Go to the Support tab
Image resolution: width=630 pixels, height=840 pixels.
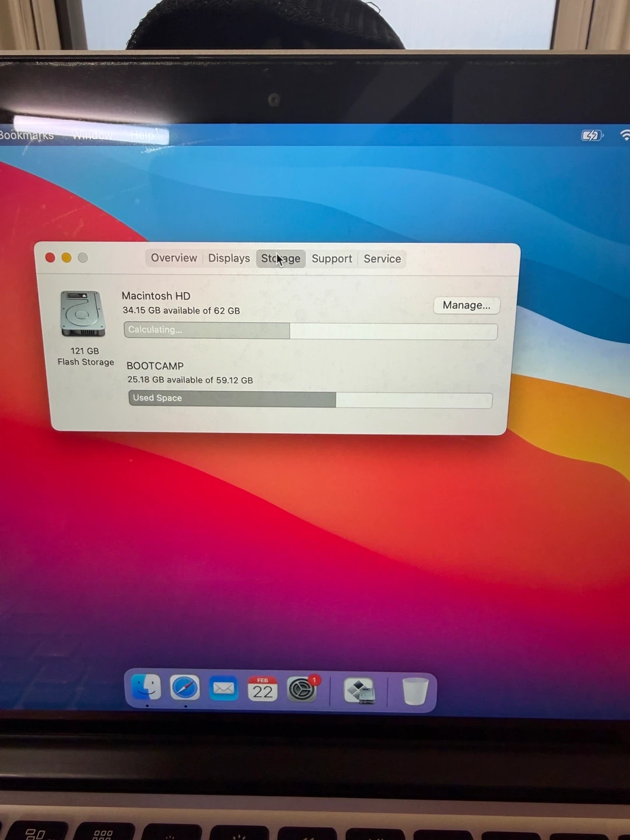(x=331, y=258)
